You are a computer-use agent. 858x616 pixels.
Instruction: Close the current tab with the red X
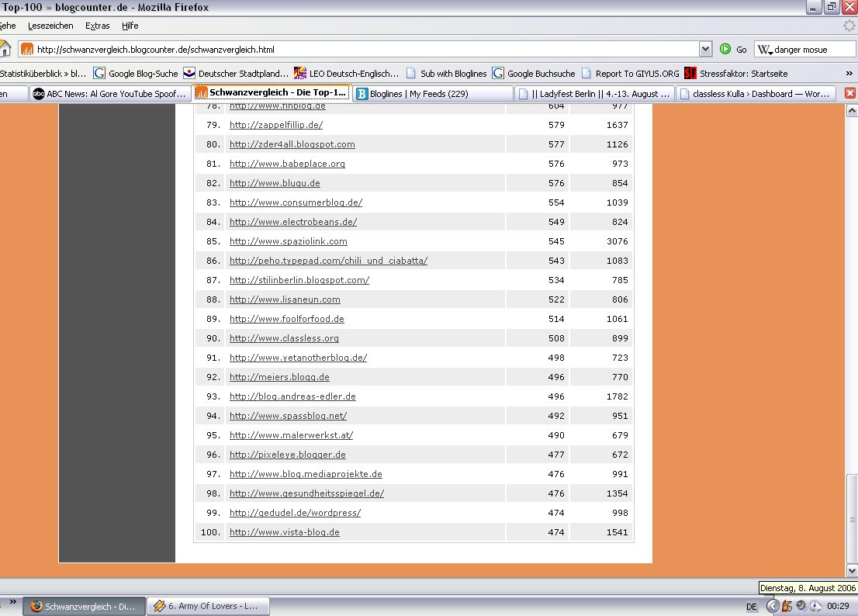click(x=849, y=93)
